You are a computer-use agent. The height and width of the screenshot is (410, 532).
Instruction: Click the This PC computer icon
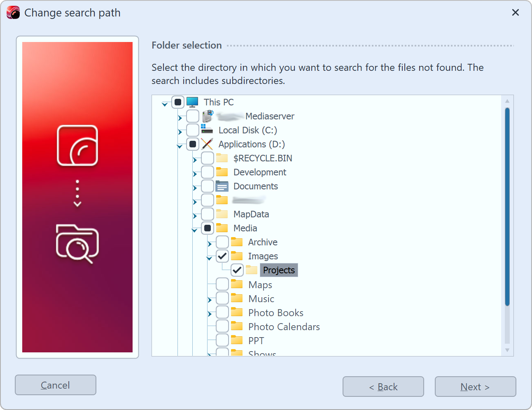coord(191,102)
